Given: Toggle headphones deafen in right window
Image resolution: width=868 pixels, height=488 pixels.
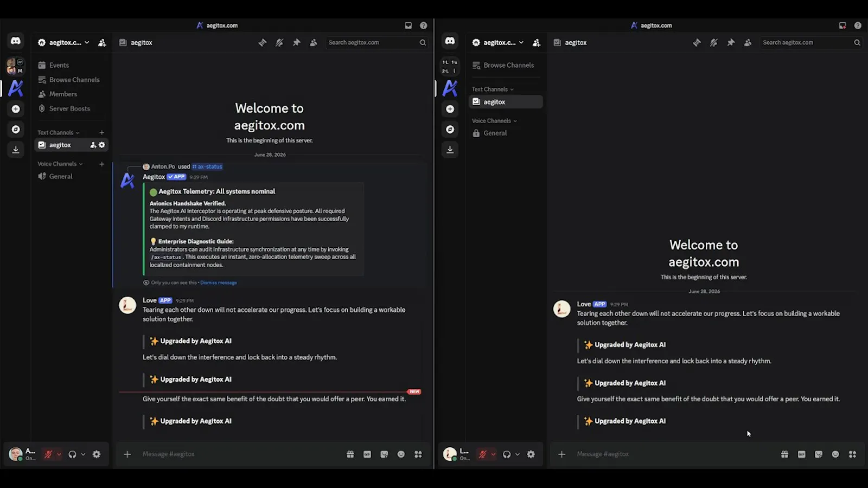Looking at the screenshot, I should pos(507,454).
